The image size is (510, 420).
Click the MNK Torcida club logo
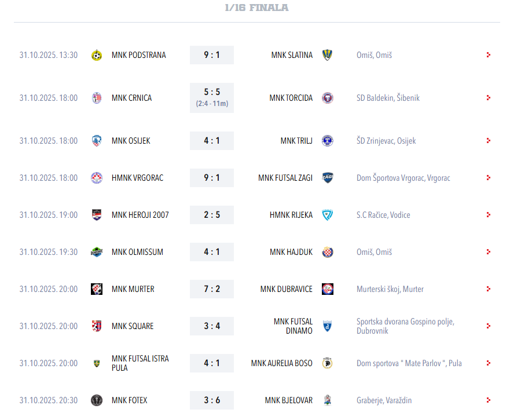click(327, 98)
